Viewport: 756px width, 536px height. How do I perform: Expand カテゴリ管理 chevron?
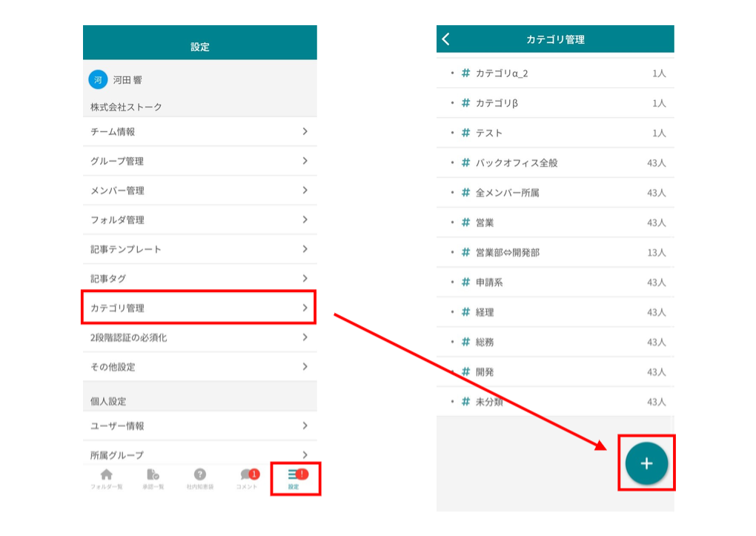coord(305,308)
